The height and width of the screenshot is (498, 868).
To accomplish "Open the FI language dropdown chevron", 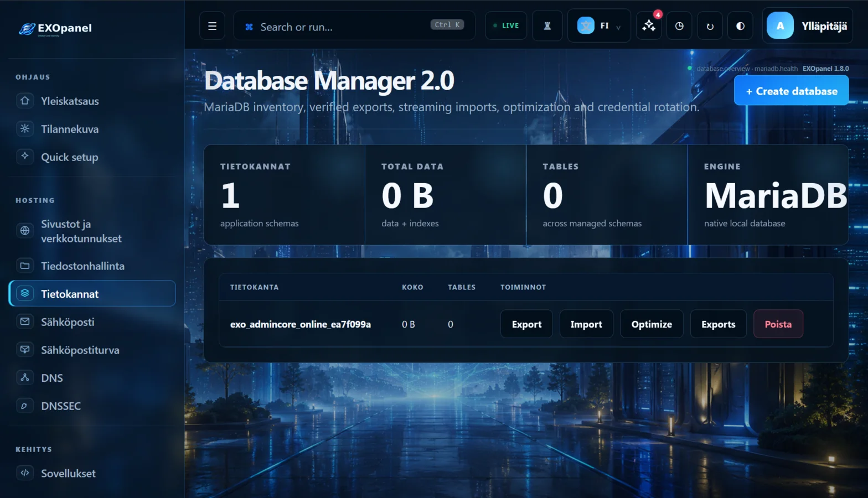I will [618, 27].
